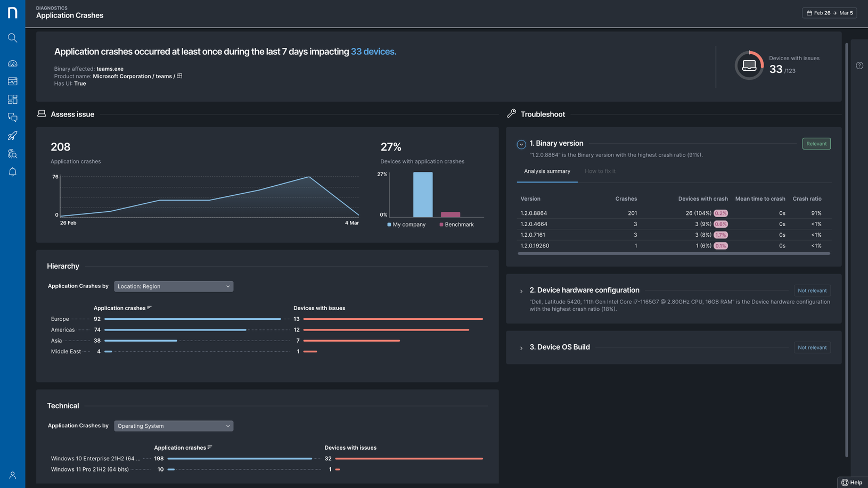The height and width of the screenshot is (488, 868).
Task: Open the notifications bell icon
Action: tap(12, 172)
